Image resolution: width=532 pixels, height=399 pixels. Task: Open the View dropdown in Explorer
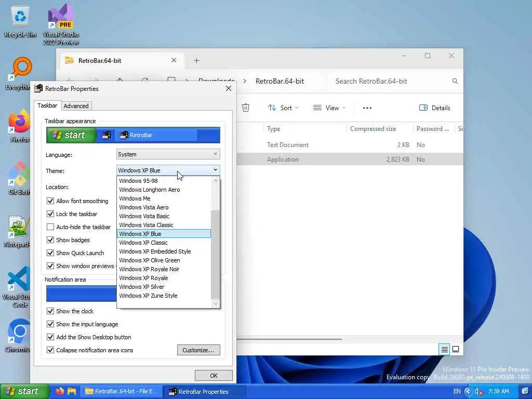329,108
